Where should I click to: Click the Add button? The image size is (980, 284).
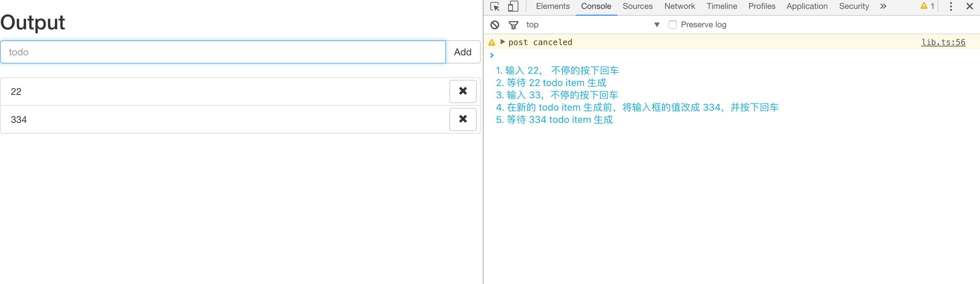[x=463, y=52]
